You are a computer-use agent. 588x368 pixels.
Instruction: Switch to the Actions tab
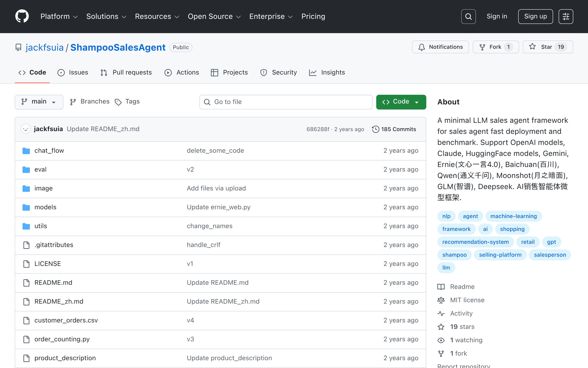[x=181, y=72]
